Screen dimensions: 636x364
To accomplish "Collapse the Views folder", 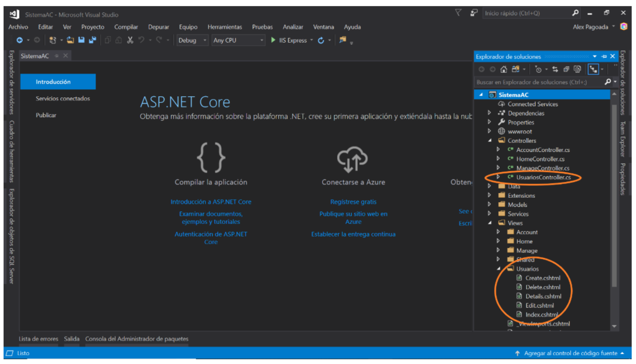I will pyautogui.click(x=489, y=223).
